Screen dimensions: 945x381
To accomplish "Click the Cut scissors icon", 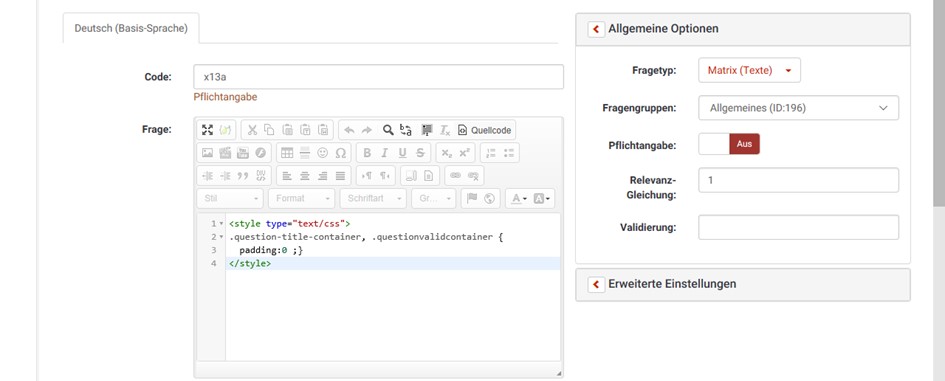I will tap(252, 130).
